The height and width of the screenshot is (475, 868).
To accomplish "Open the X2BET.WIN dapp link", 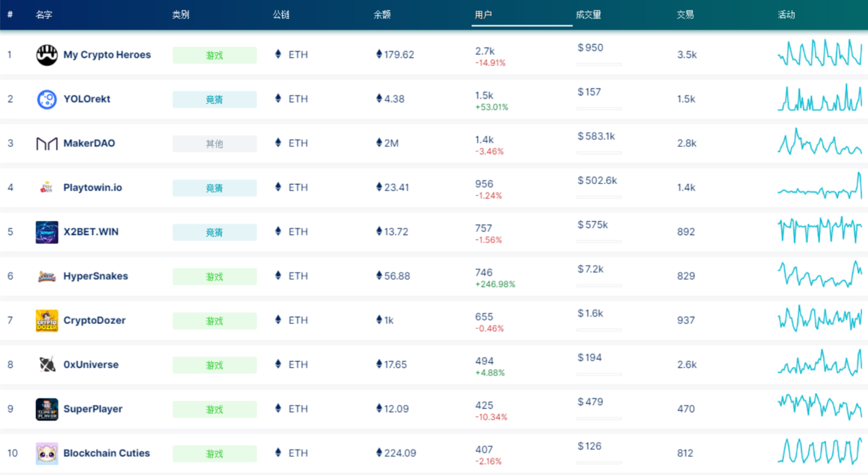I will coord(91,232).
